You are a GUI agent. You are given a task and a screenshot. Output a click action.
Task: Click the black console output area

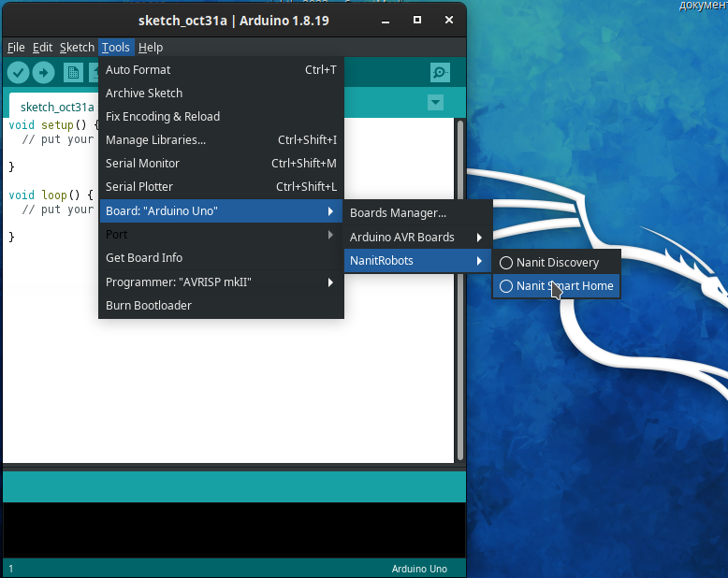click(234, 529)
